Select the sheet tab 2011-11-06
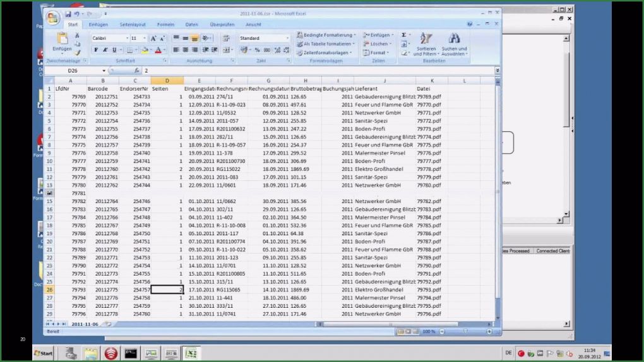The width and height of the screenshot is (644, 362). [85, 324]
